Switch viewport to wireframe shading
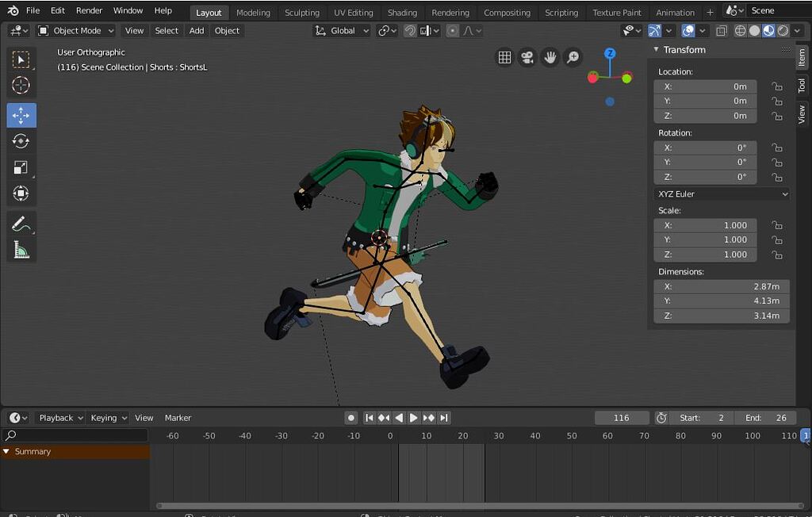The width and height of the screenshot is (812, 517). 740,30
